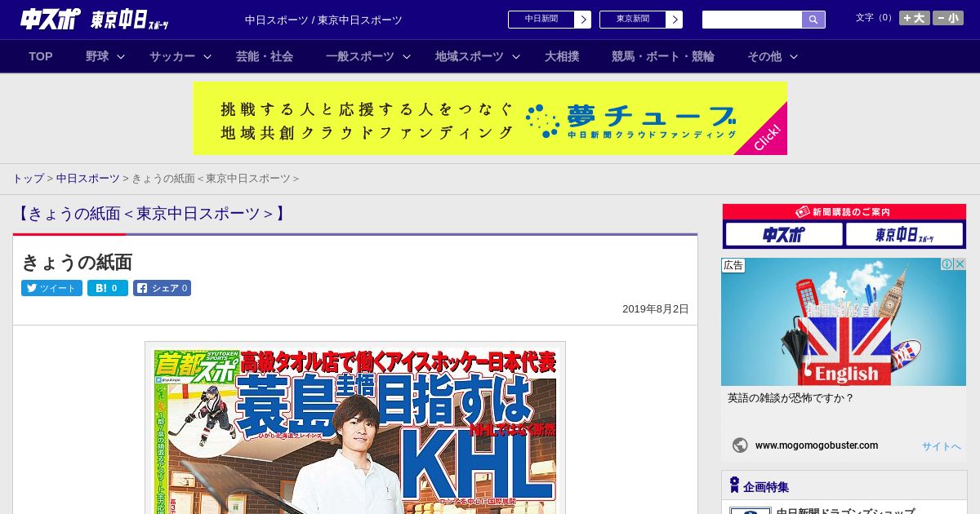980x514 pixels.
Task: Expand the 一般スポーツ dropdown chevron
Action: click(x=406, y=56)
